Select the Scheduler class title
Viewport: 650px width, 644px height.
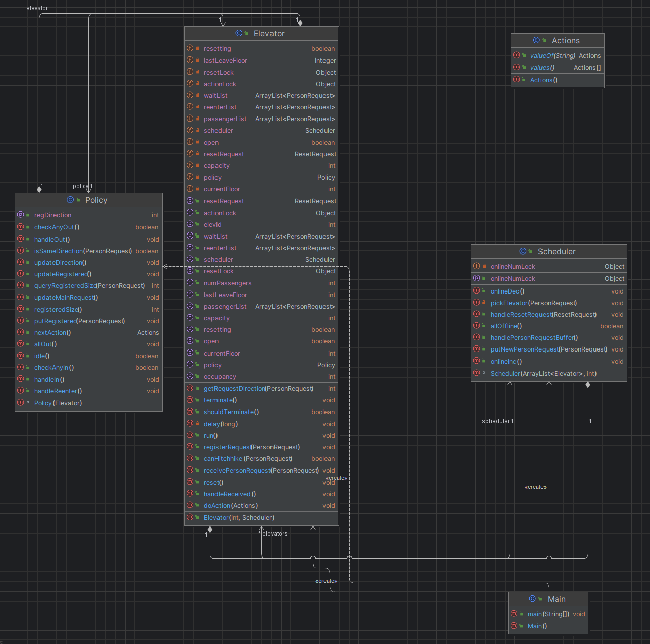557,251
